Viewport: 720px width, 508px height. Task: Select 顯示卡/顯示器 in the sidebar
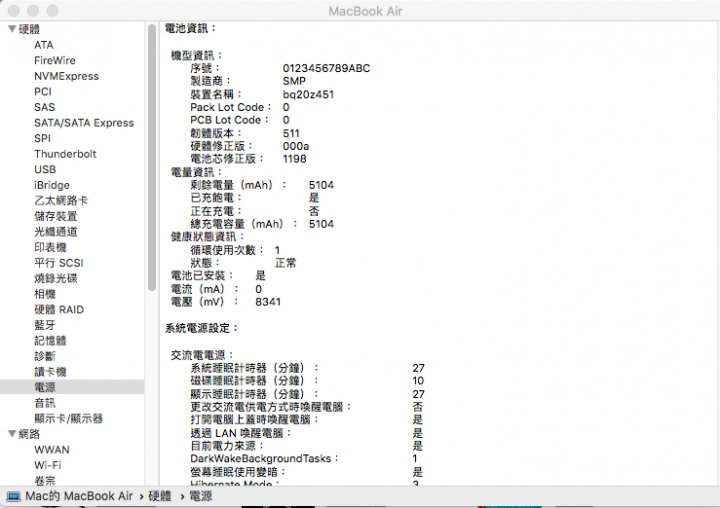tap(68, 418)
